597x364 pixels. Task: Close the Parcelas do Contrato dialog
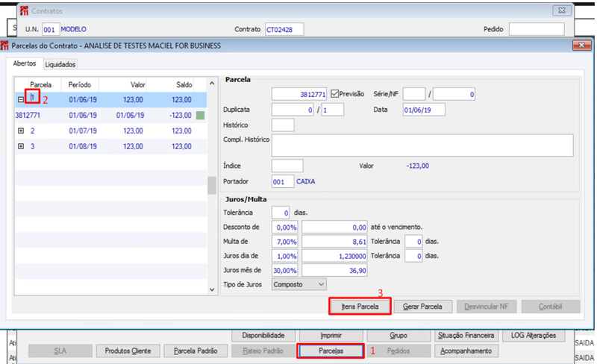tap(581, 45)
